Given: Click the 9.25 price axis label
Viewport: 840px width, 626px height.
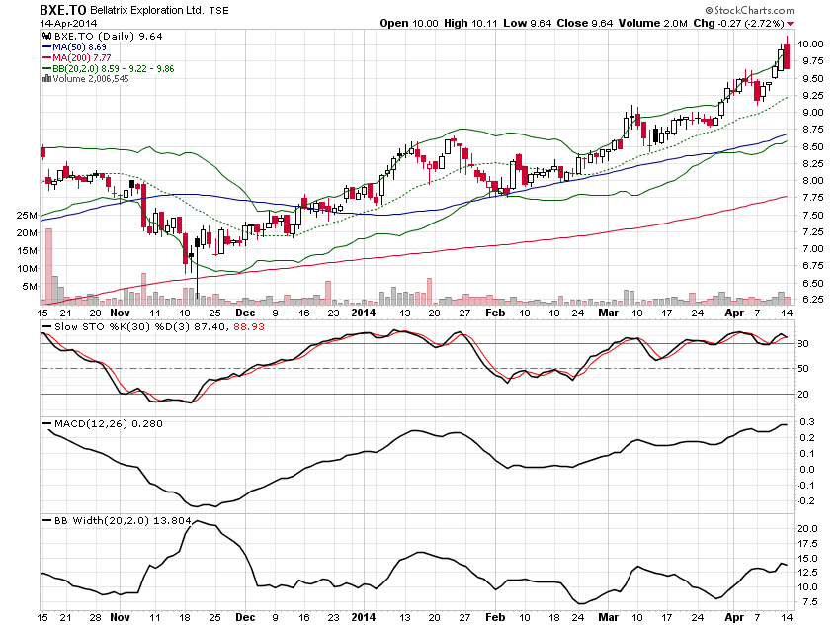Looking at the screenshot, I should click(812, 95).
